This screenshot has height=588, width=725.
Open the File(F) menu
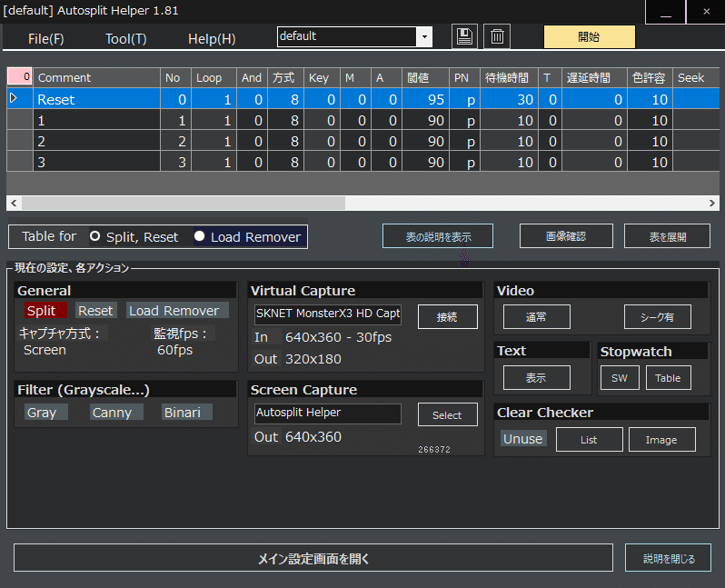(x=45, y=39)
